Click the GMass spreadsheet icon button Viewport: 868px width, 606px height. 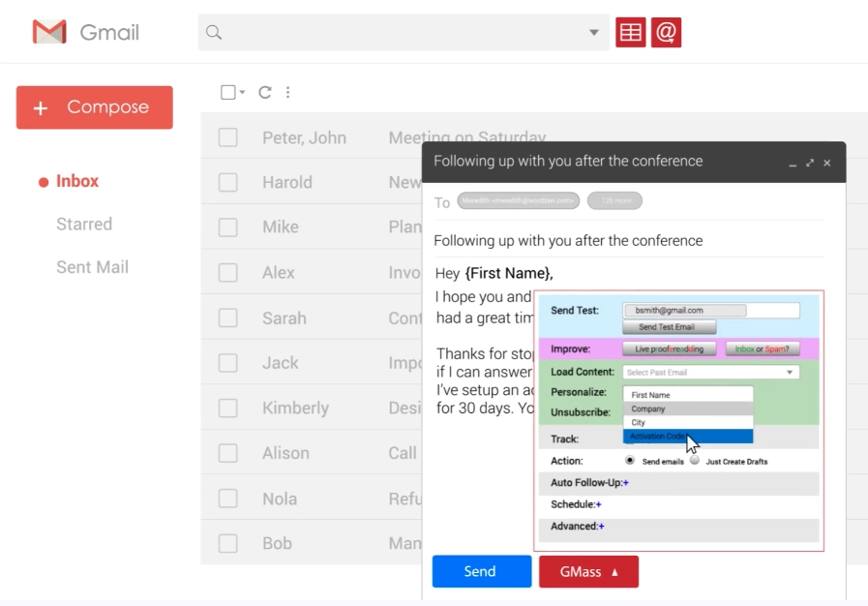pyautogui.click(x=631, y=32)
